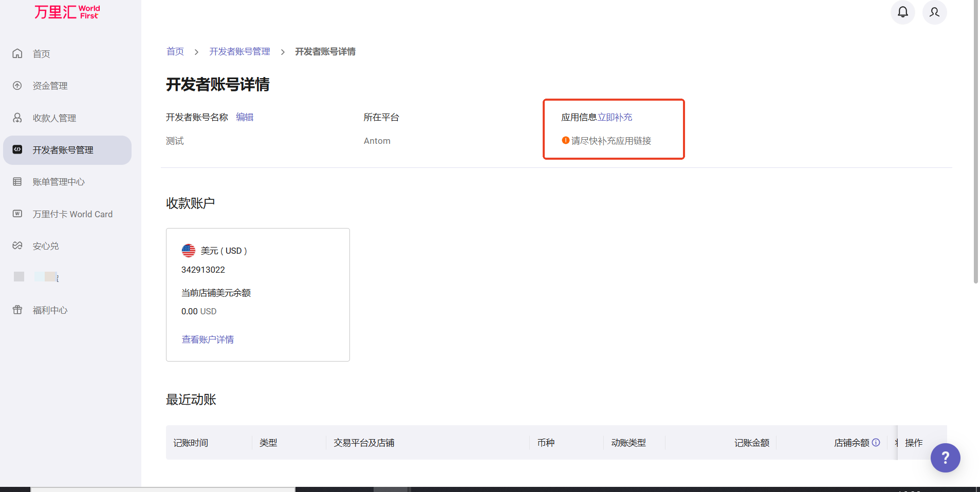Click the notification bell icon
Screen dimensions: 980x492
[x=902, y=12]
